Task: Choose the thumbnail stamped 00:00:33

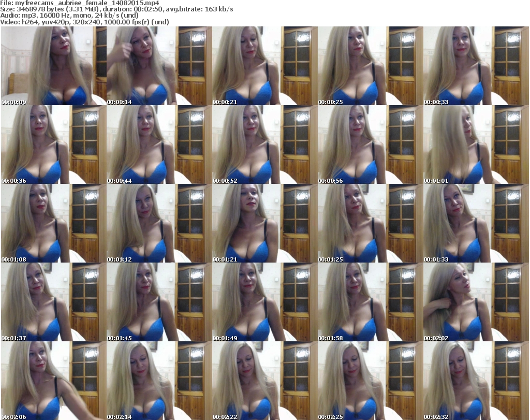Action: [x=476, y=66]
